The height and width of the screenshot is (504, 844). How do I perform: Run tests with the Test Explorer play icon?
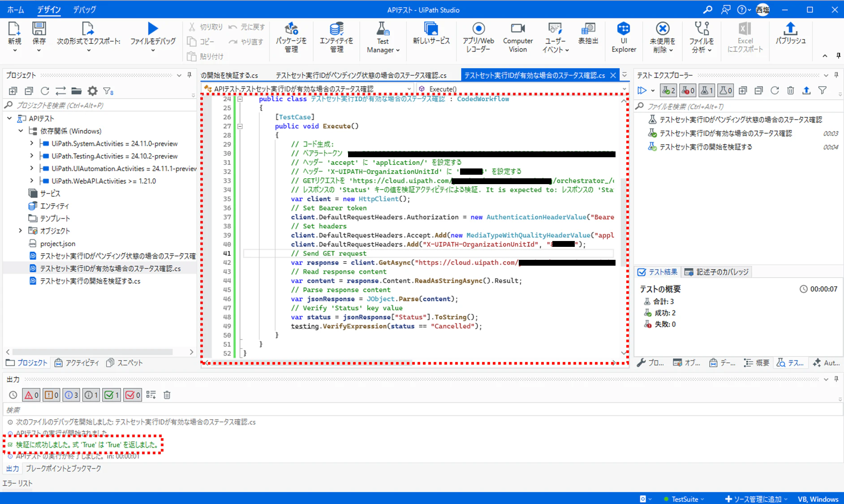pyautogui.click(x=642, y=90)
